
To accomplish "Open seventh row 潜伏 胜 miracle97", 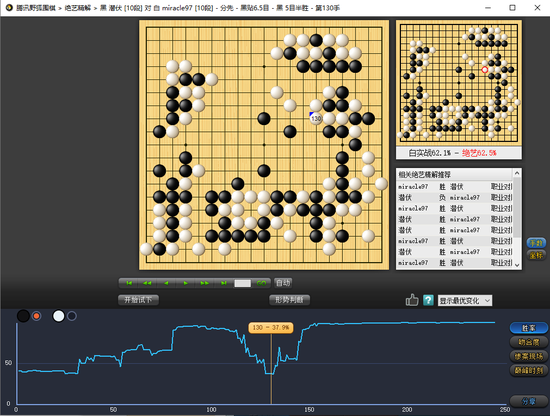I will (x=455, y=252).
